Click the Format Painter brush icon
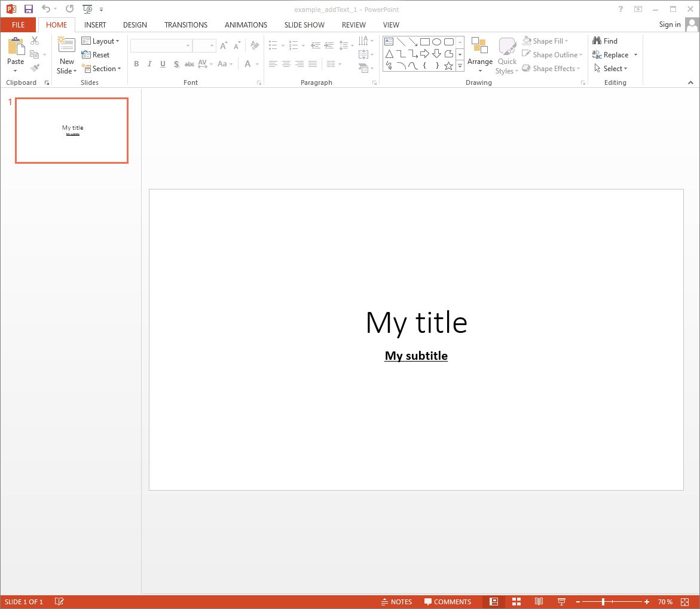The width and height of the screenshot is (700, 609). pyautogui.click(x=35, y=68)
